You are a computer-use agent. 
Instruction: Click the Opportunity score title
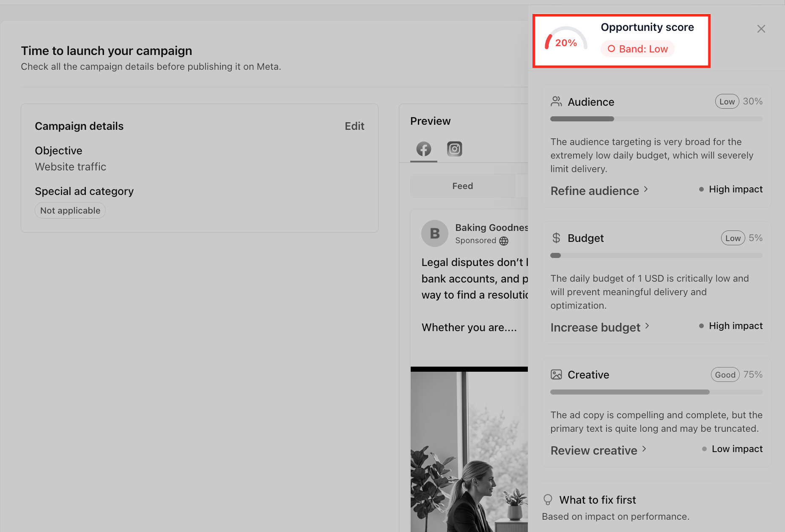pos(648,27)
